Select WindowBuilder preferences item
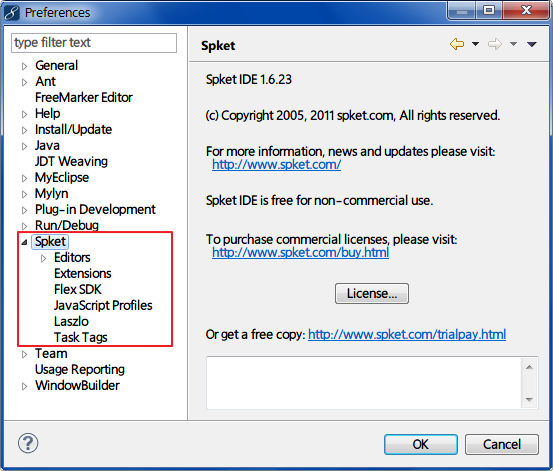This screenshot has height=471, width=553. 77,386
